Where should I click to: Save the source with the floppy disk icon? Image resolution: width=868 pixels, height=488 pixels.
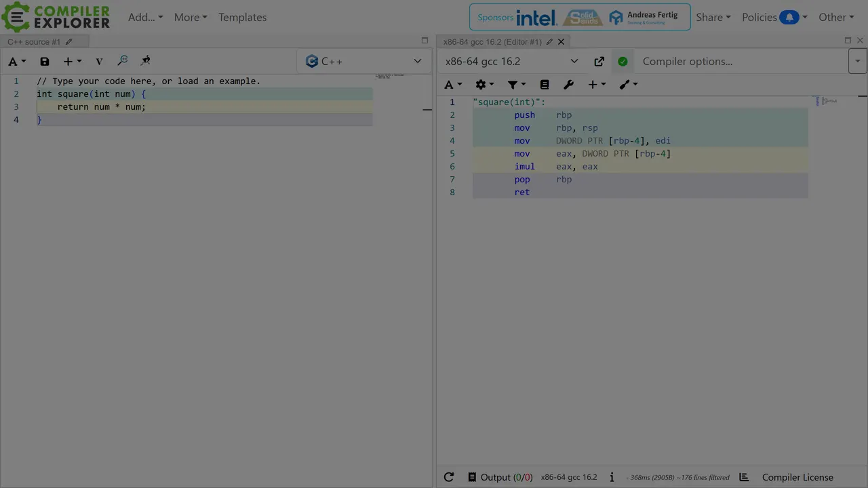(x=45, y=61)
